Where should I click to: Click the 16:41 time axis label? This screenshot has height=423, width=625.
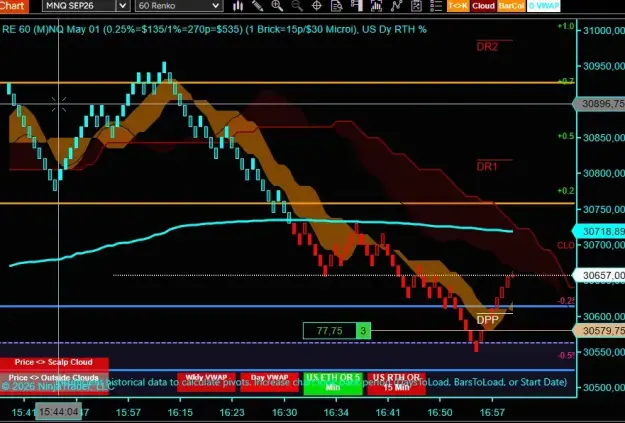[388, 412]
